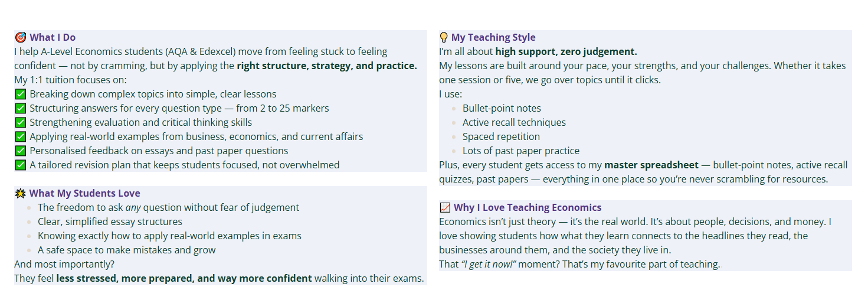Click the Why I Love Teaching Economics heading
This screenshot has height=303, width=868.
coord(528,207)
